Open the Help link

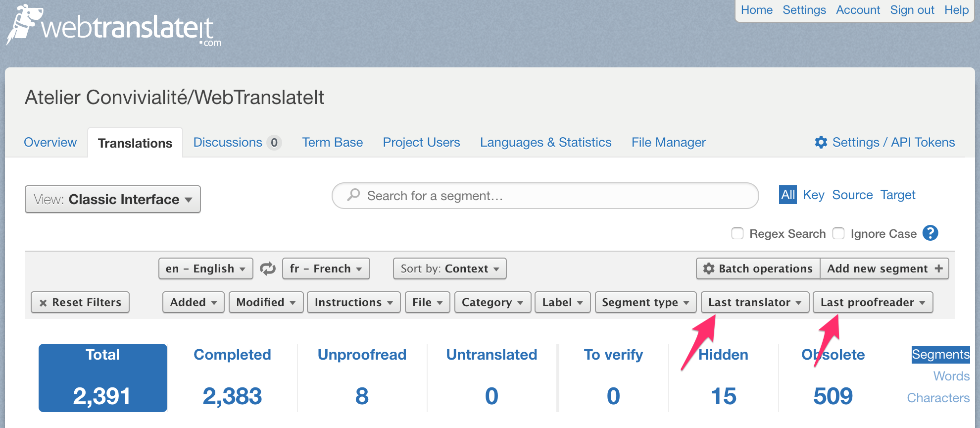(957, 10)
